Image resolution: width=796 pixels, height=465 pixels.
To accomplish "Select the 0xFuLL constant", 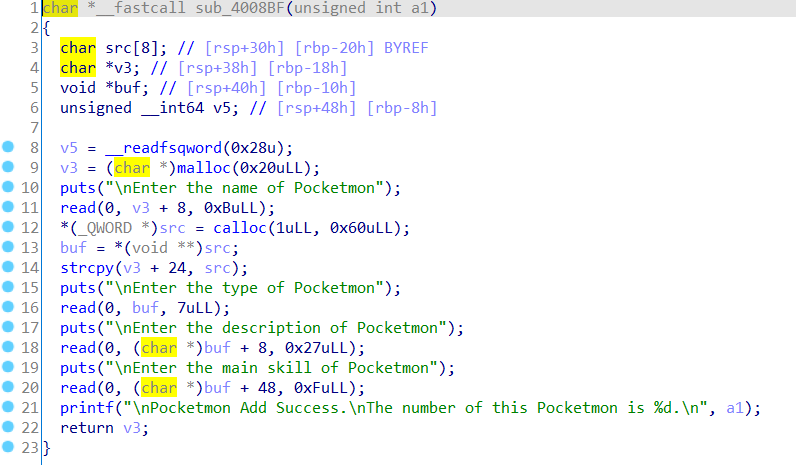I will pos(320,388).
